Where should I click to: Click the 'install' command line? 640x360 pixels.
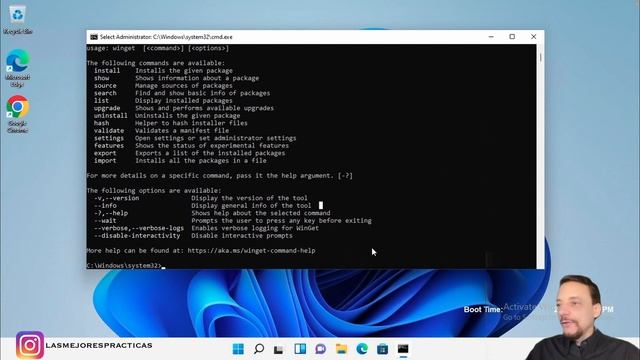(x=163, y=71)
